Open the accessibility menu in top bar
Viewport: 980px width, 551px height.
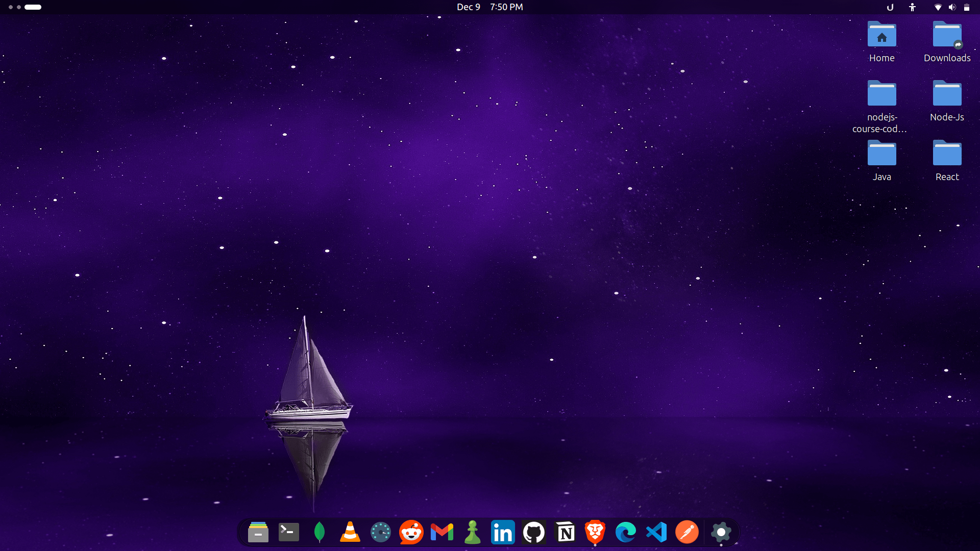912,7
